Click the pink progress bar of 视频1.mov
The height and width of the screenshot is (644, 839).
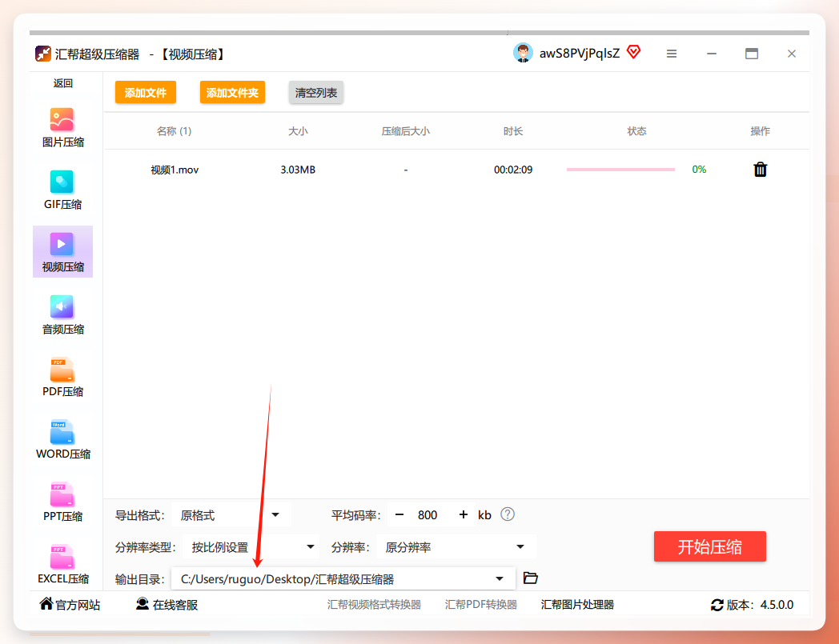[620, 170]
